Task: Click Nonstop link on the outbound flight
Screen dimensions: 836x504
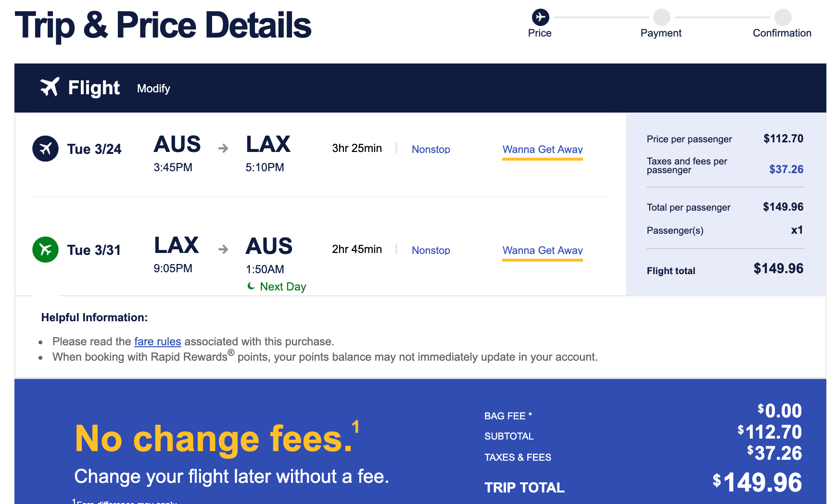Action: [431, 150]
